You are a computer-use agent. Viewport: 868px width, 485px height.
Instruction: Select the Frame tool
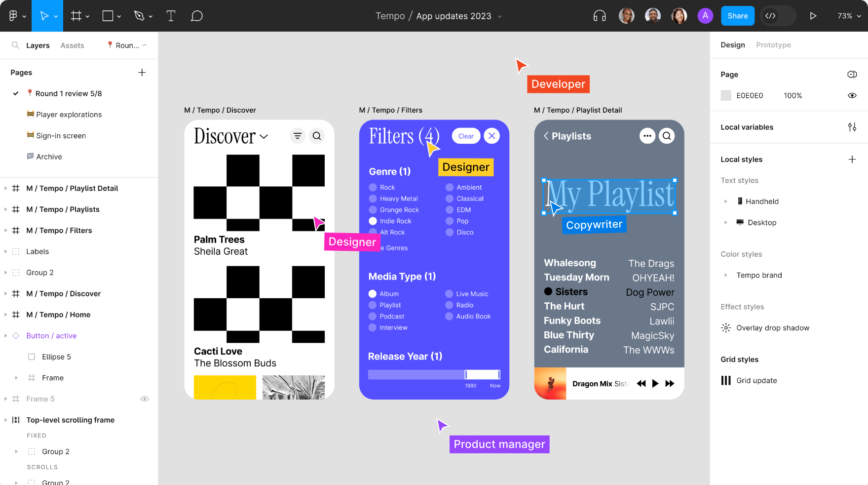76,15
